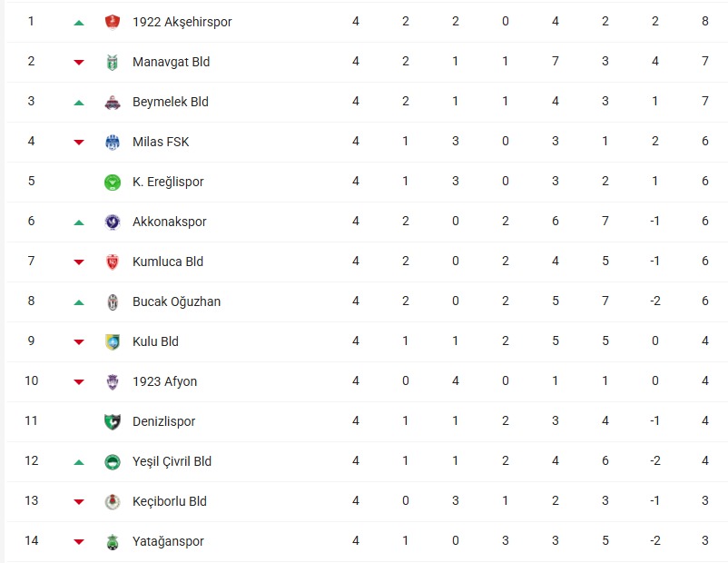Click the Kulu Bld club logo
Image resolution: width=728 pixels, height=563 pixels.
pos(113,341)
